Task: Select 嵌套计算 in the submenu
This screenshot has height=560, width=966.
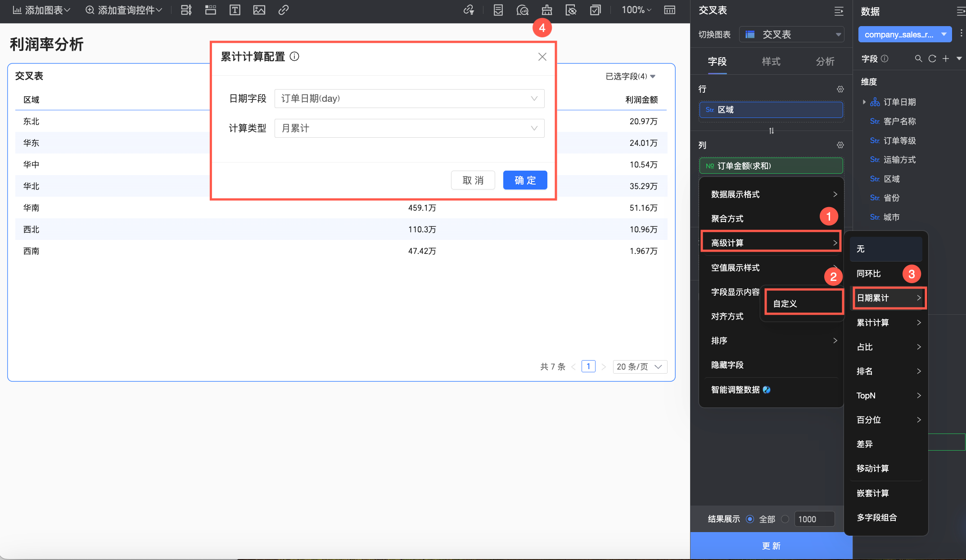Action: [x=886, y=493]
